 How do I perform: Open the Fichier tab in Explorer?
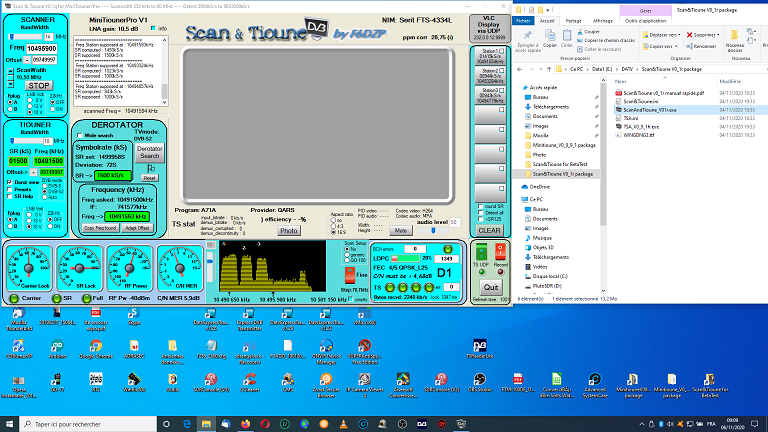(x=523, y=21)
